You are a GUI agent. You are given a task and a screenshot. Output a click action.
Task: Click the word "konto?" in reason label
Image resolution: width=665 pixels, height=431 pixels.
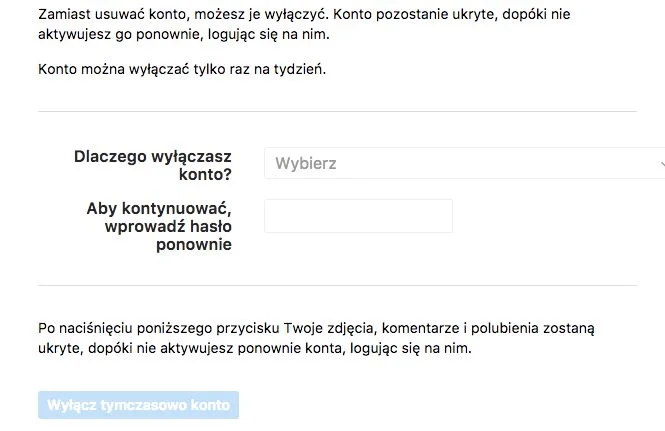click(205, 174)
